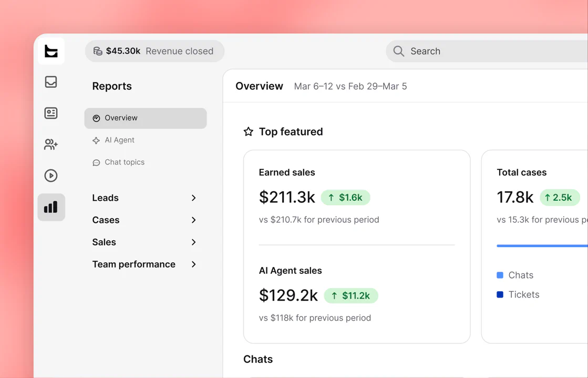Click the Chats legend color square

pyautogui.click(x=500, y=275)
